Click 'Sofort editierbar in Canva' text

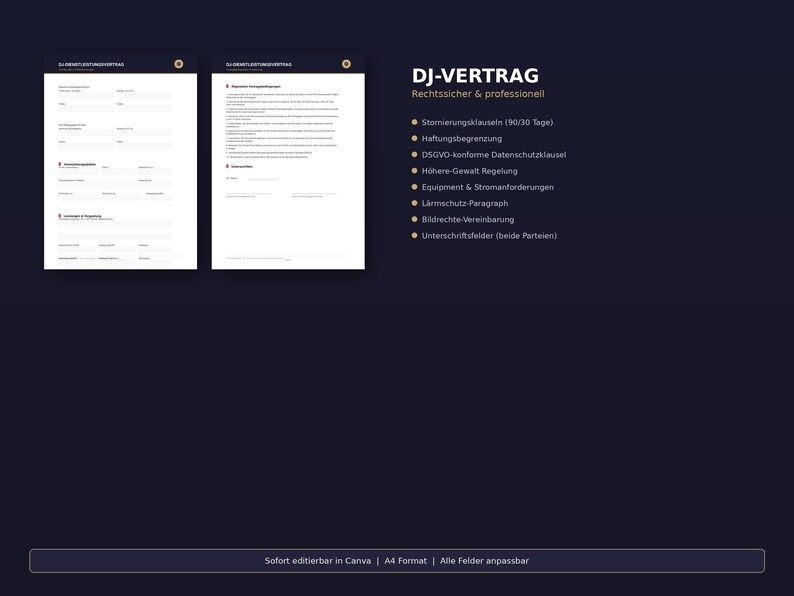[317, 561]
